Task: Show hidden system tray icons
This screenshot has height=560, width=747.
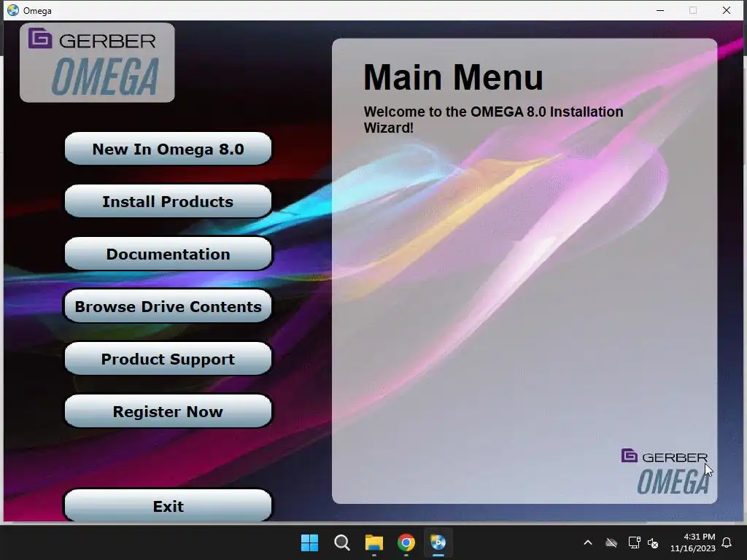Action: pos(588,542)
